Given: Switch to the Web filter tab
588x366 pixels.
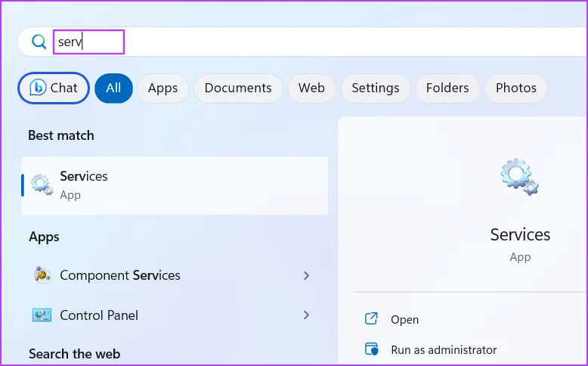Looking at the screenshot, I should (311, 88).
